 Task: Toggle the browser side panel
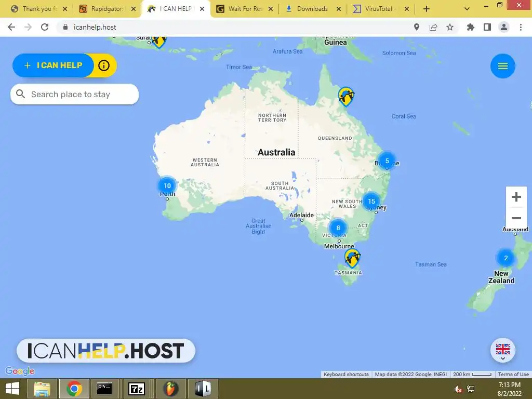487,27
